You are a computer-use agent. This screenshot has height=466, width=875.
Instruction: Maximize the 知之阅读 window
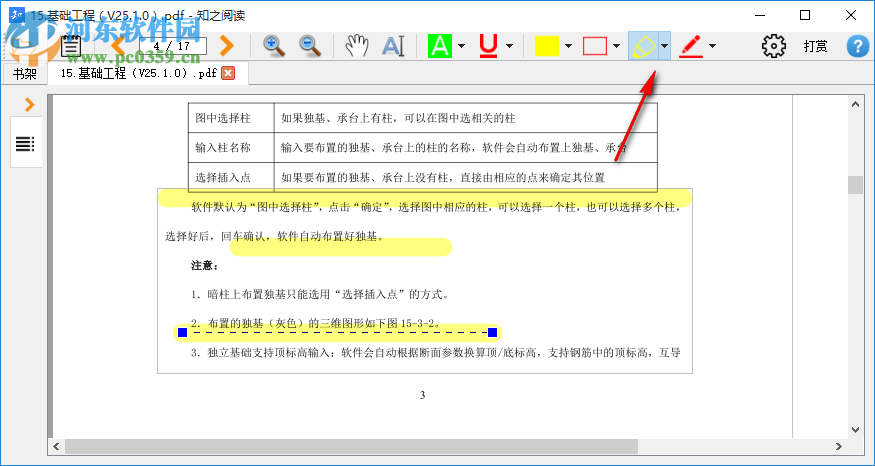coord(805,15)
